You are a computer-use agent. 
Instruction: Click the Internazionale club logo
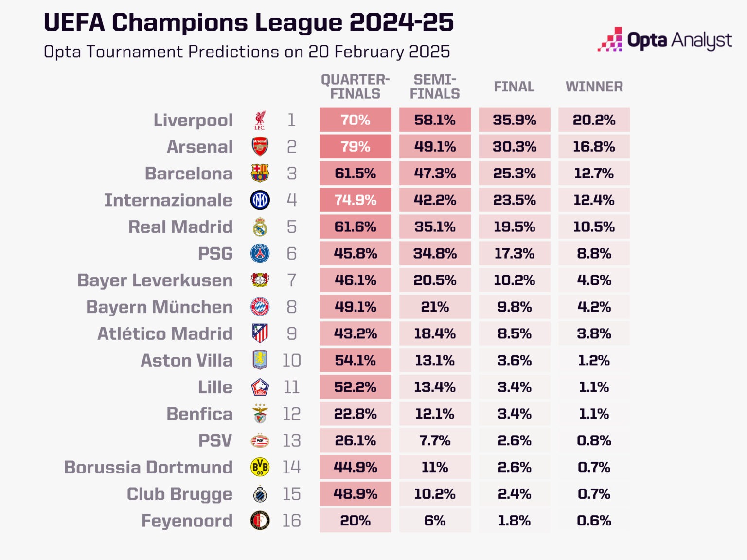260,200
